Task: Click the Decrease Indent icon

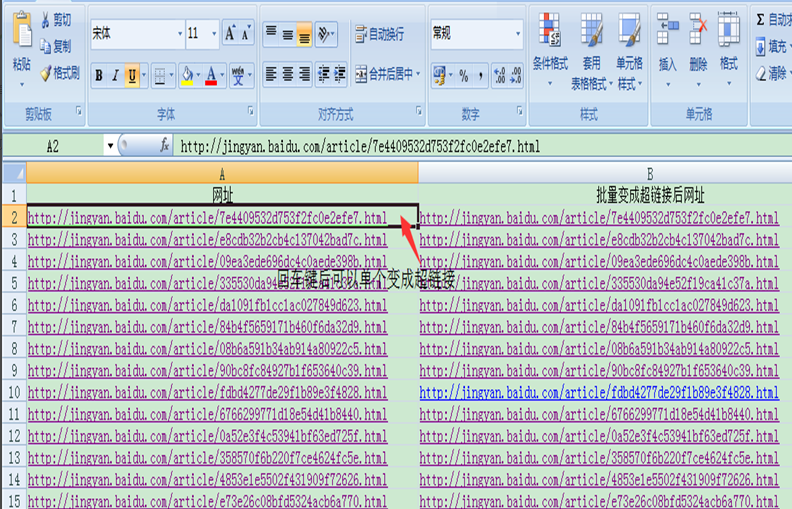Action: pos(324,75)
